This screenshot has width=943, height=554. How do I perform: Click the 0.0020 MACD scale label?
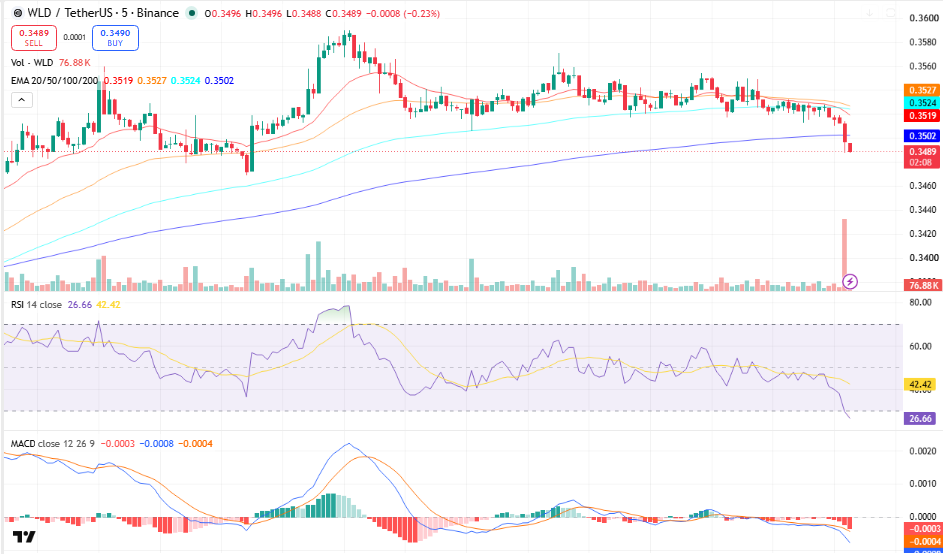tap(921, 451)
